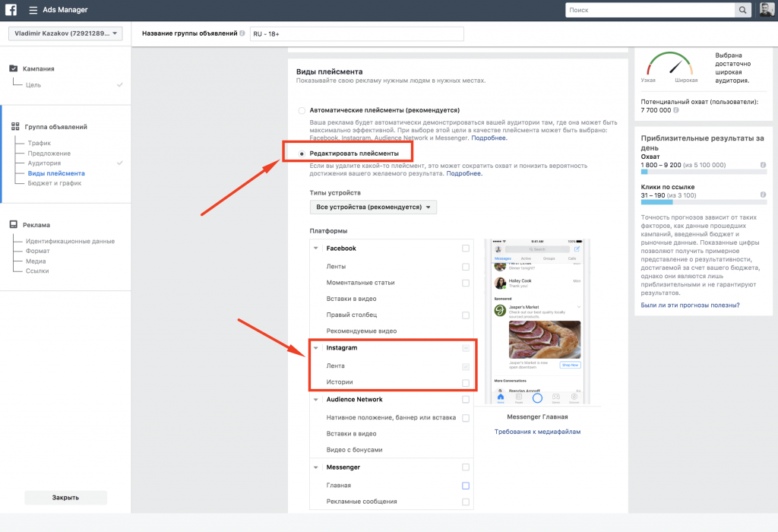778x532 pixels.
Task: Click the search magnifier icon
Action: (742, 10)
